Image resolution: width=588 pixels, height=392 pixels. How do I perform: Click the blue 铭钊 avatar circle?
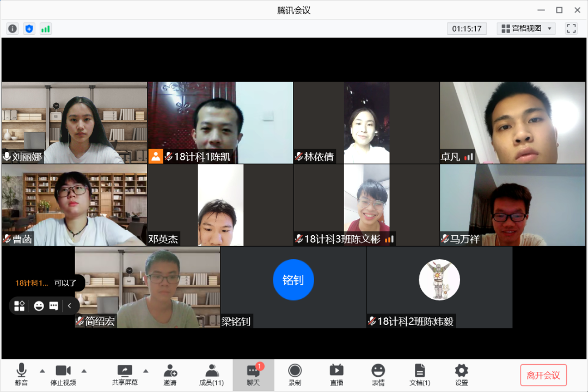coord(293,280)
